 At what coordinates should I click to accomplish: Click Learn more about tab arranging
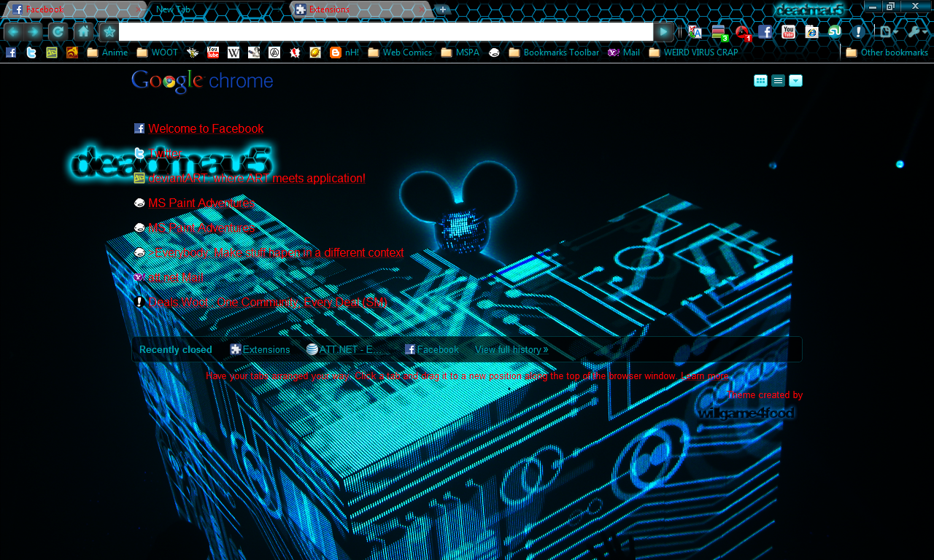point(705,376)
